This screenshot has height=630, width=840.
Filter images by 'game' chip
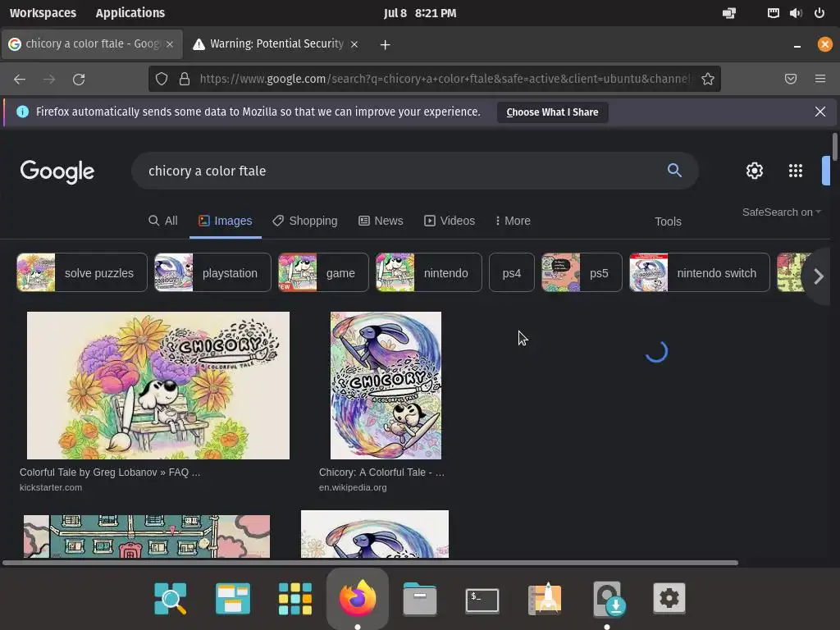pos(323,272)
